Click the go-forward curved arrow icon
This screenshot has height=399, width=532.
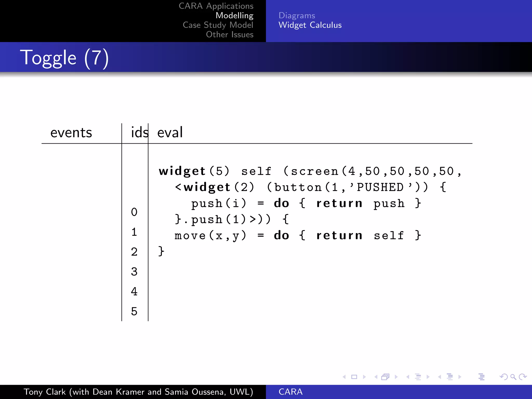pos(523,377)
